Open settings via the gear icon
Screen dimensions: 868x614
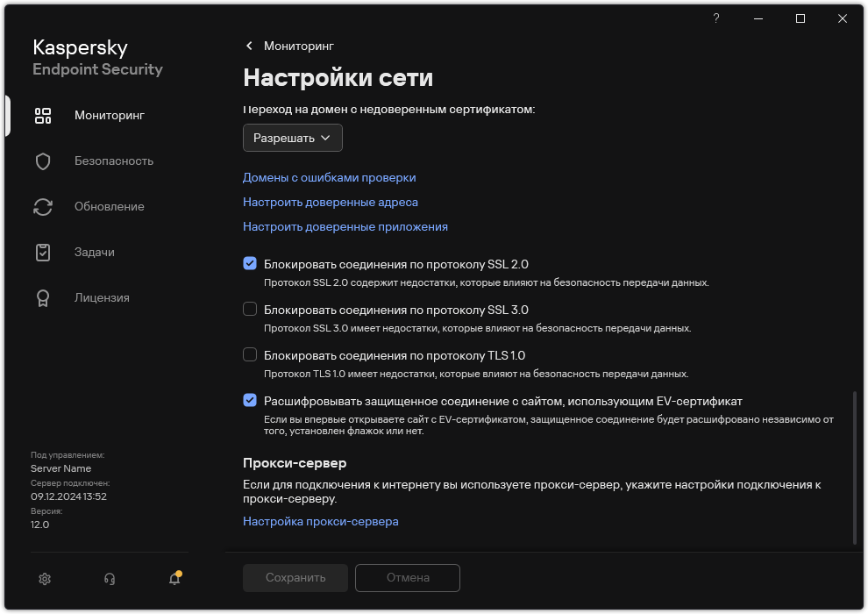(45, 579)
